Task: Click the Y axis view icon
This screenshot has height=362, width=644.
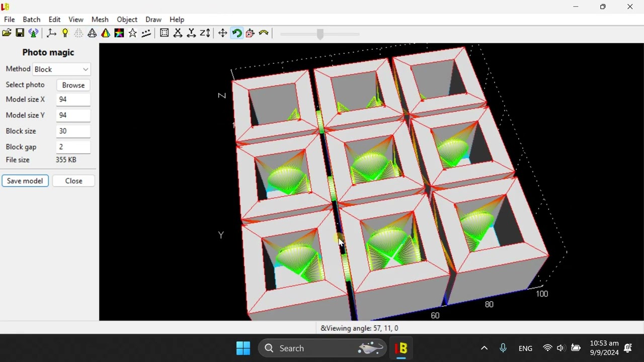Action: pos(191,33)
